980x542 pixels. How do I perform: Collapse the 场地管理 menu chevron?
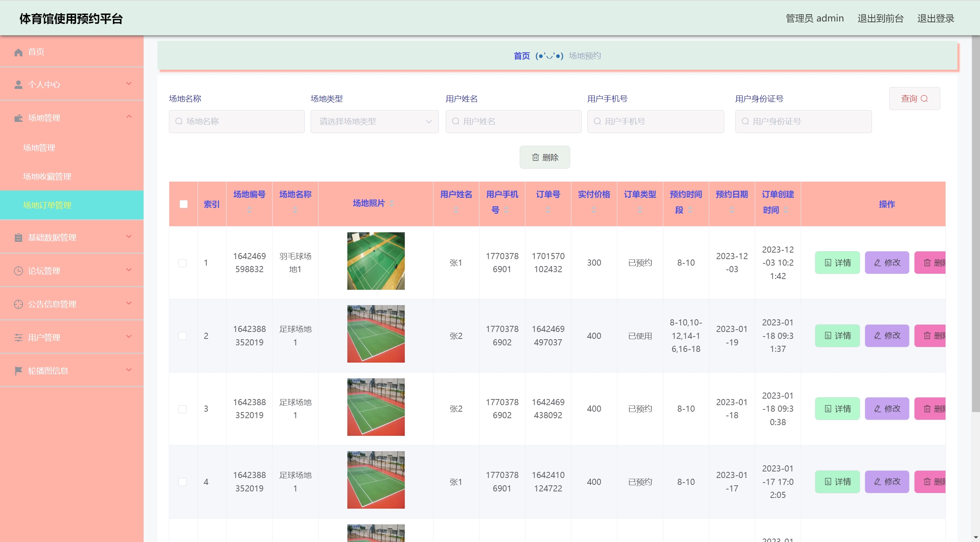pyautogui.click(x=129, y=117)
